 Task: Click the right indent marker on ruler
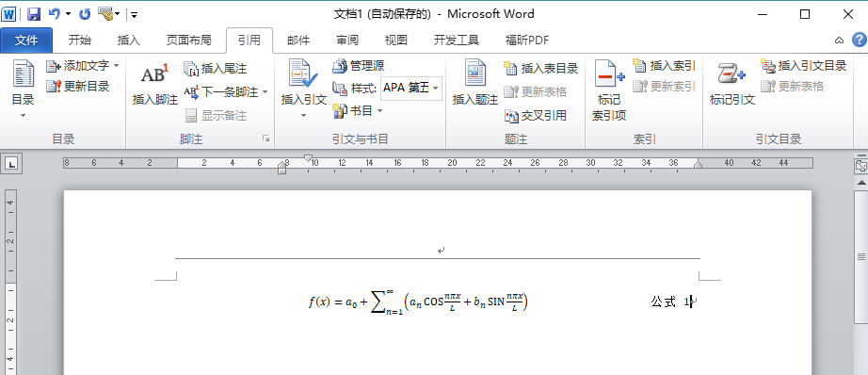tap(699, 164)
